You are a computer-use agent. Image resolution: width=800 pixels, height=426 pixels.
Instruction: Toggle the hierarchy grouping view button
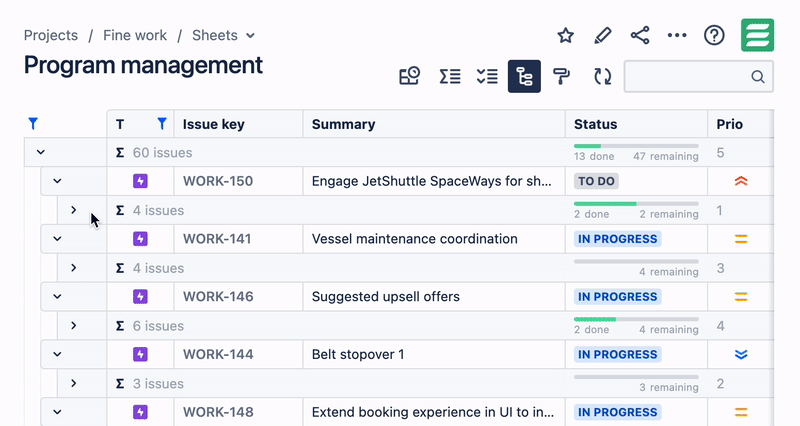click(524, 76)
